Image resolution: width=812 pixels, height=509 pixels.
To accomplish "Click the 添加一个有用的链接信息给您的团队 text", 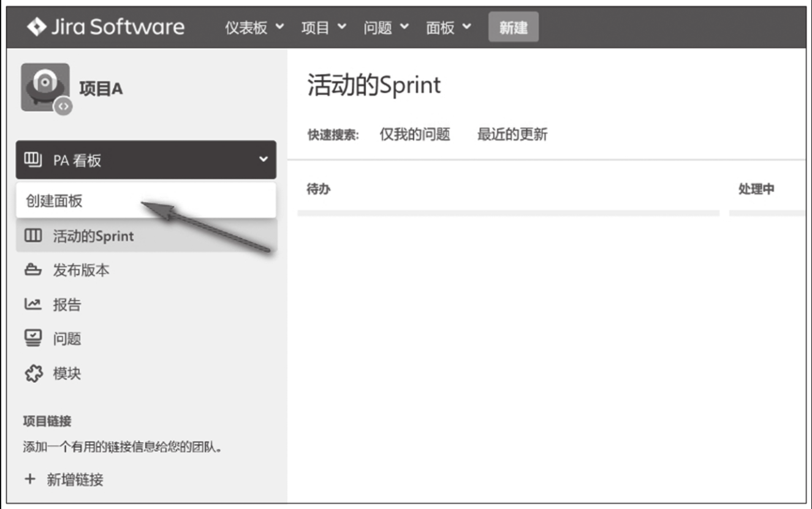I will click(123, 446).
